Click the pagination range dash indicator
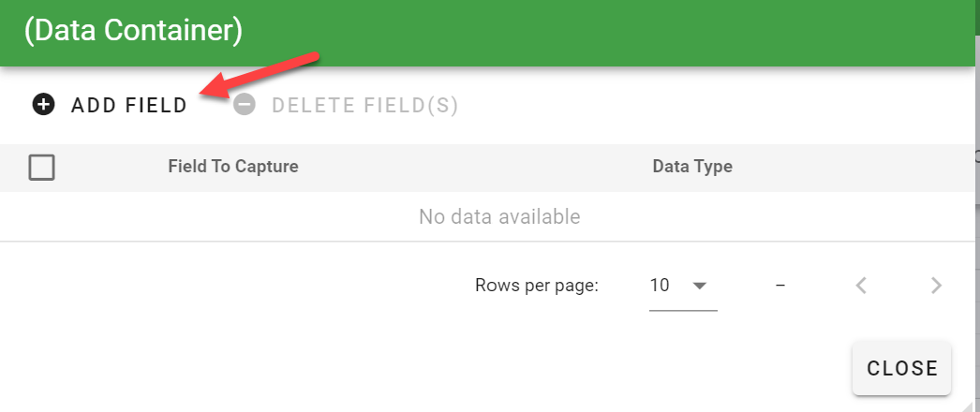Screen dimensions: 980x412 [780, 286]
